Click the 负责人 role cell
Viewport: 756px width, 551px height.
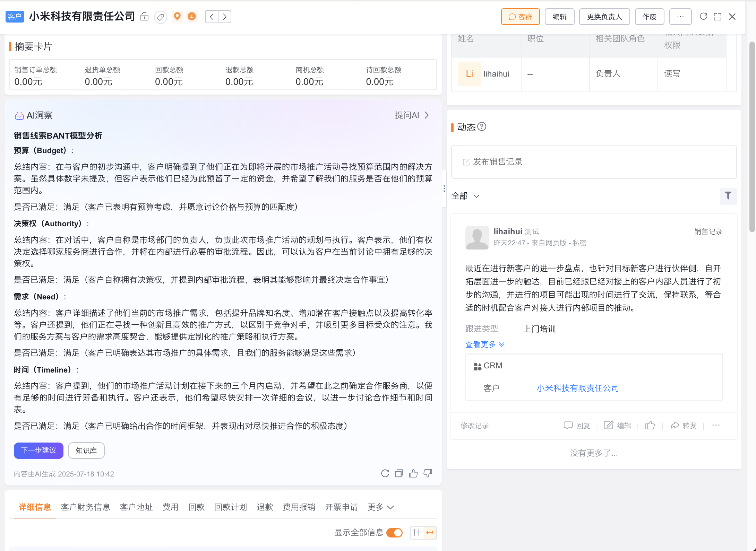point(624,74)
